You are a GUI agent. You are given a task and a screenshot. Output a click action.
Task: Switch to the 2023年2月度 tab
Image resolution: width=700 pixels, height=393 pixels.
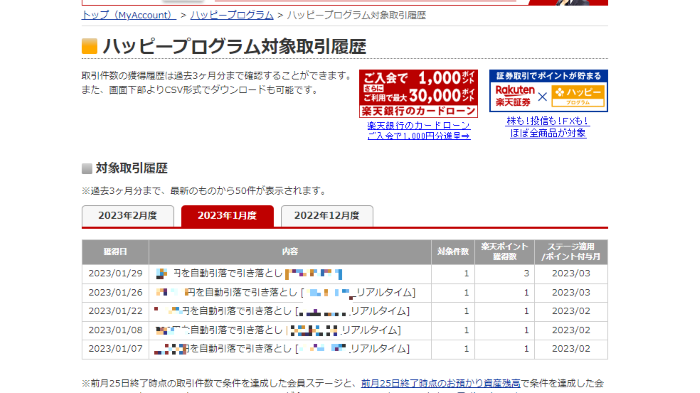point(128,216)
